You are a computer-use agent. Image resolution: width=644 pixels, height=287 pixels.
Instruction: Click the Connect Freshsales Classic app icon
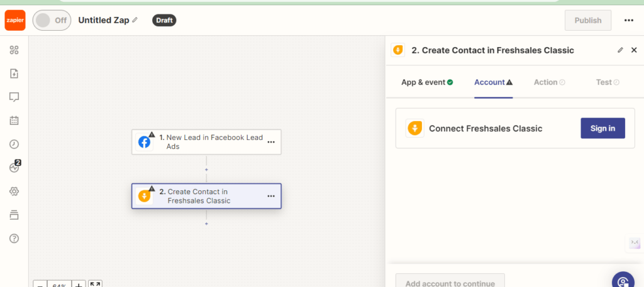(x=415, y=128)
